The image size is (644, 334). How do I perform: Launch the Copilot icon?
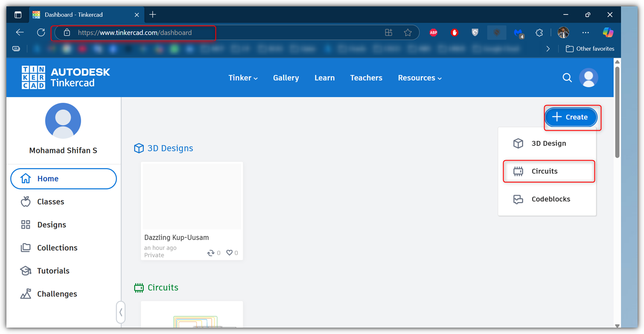coord(608,32)
